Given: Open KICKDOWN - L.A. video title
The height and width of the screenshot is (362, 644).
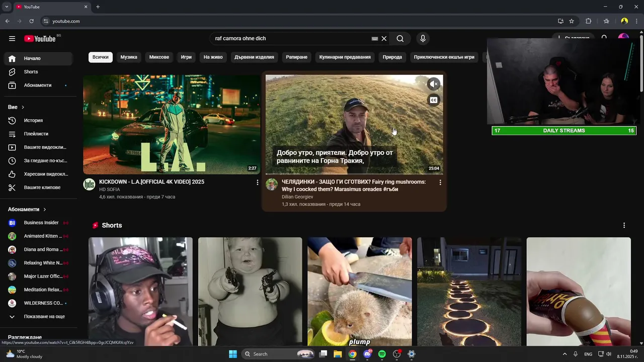Looking at the screenshot, I should point(152,182).
